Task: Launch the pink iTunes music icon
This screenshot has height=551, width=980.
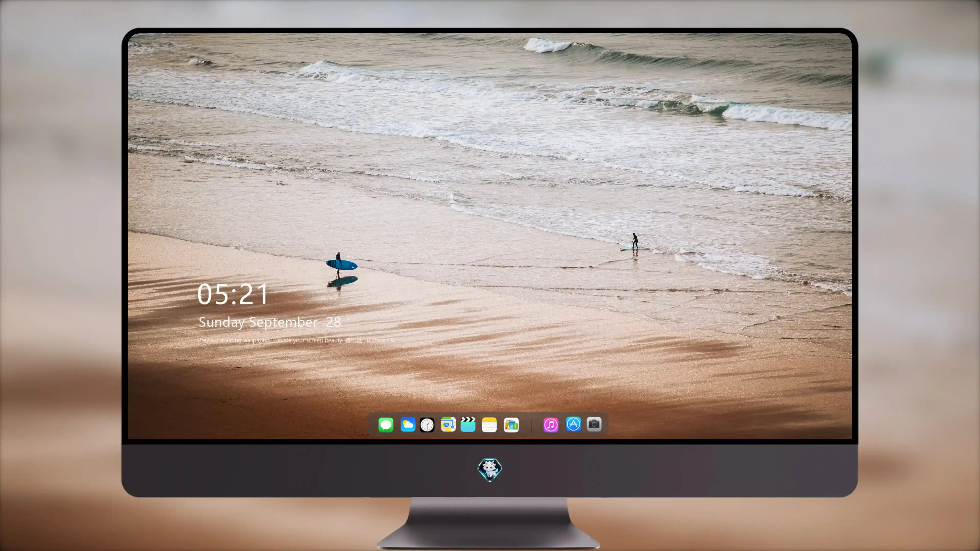Action: (551, 424)
